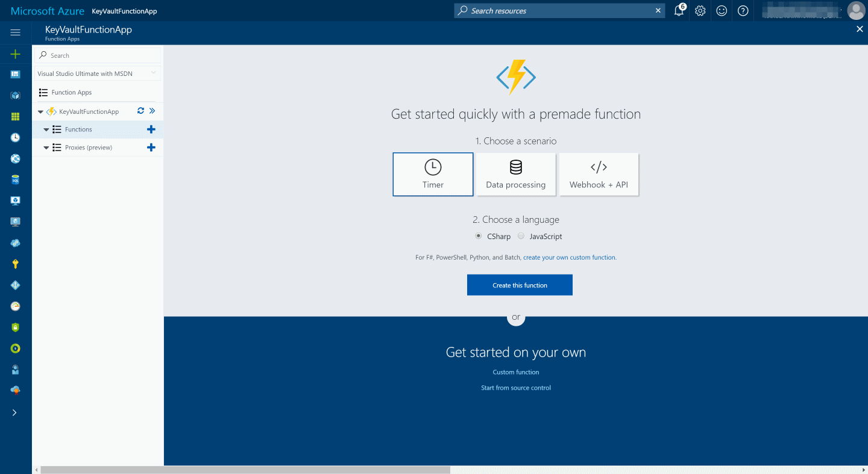Open the globe monitor icon in sidebar
Viewport: 868px width, 474px height.
click(x=16, y=222)
